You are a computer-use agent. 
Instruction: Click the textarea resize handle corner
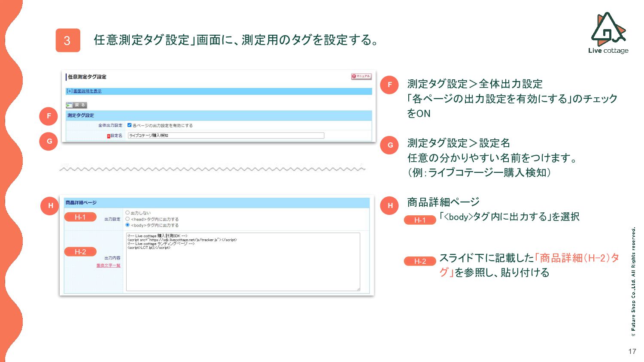(x=358, y=289)
